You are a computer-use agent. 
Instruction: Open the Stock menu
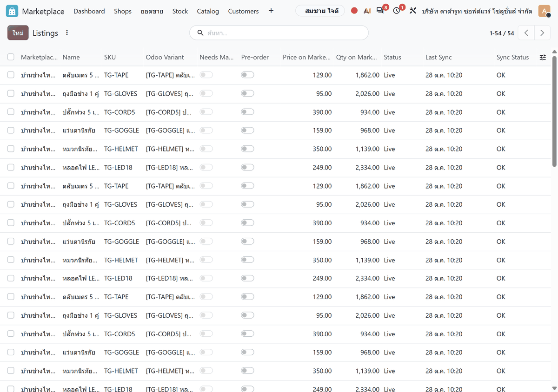click(x=180, y=11)
